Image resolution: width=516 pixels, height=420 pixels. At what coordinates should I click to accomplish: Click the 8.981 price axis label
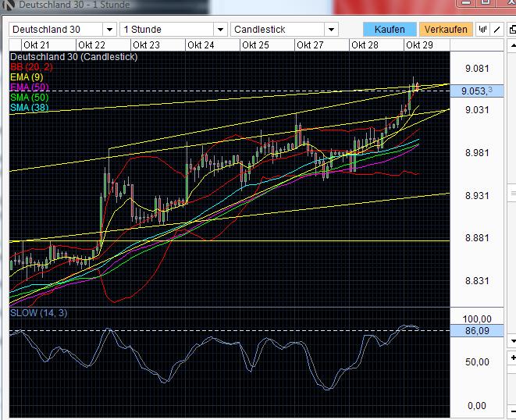point(477,152)
